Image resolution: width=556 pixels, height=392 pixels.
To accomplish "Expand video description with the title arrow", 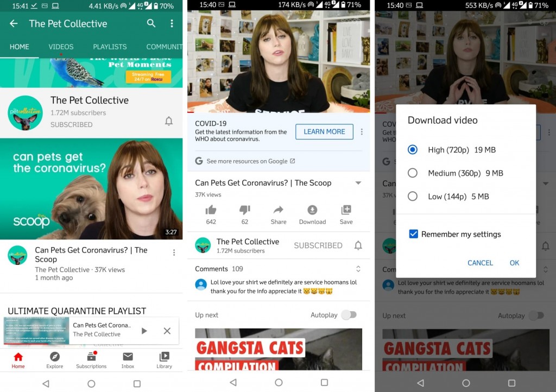I will [x=358, y=183].
